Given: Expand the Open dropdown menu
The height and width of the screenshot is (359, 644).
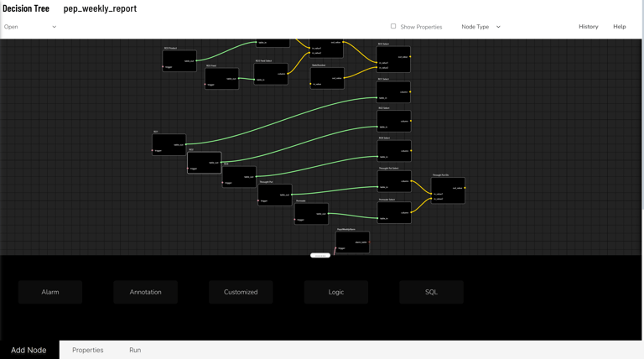Looking at the screenshot, I should [30, 27].
